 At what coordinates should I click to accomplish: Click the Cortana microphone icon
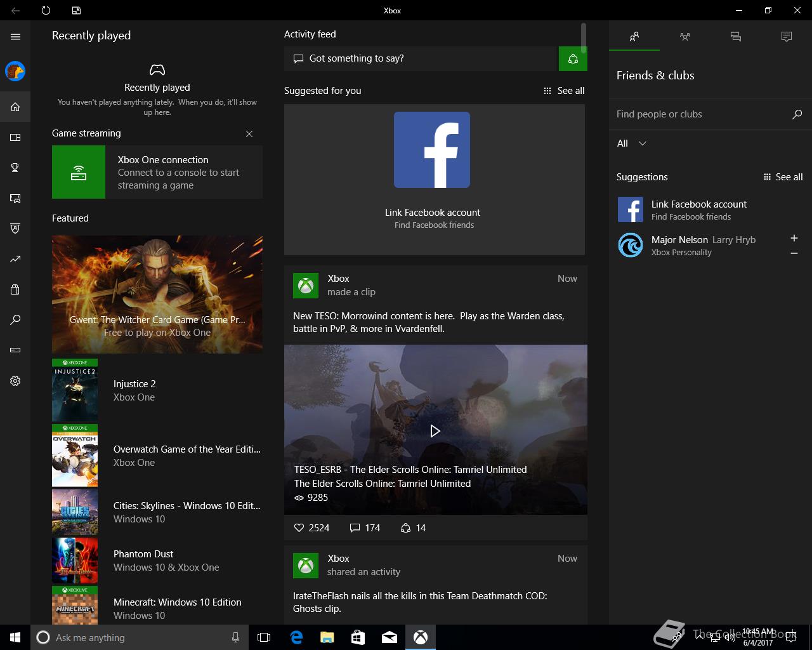coord(235,637)
